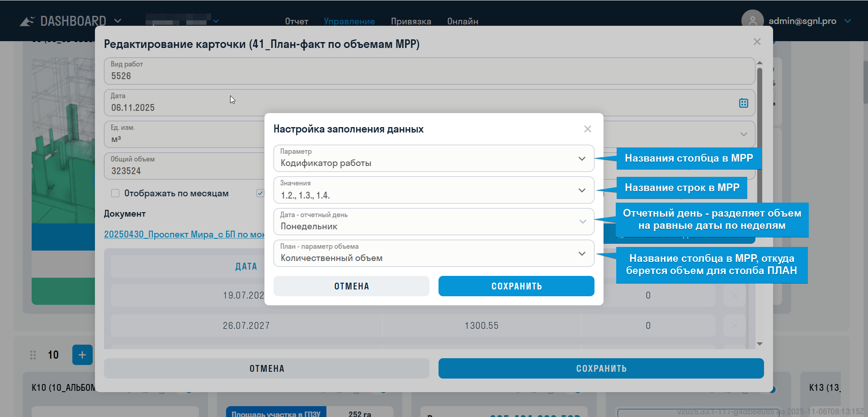Close the card editing window
The width and height of the screenshot is (868, 417).
[x=757, y=42]
